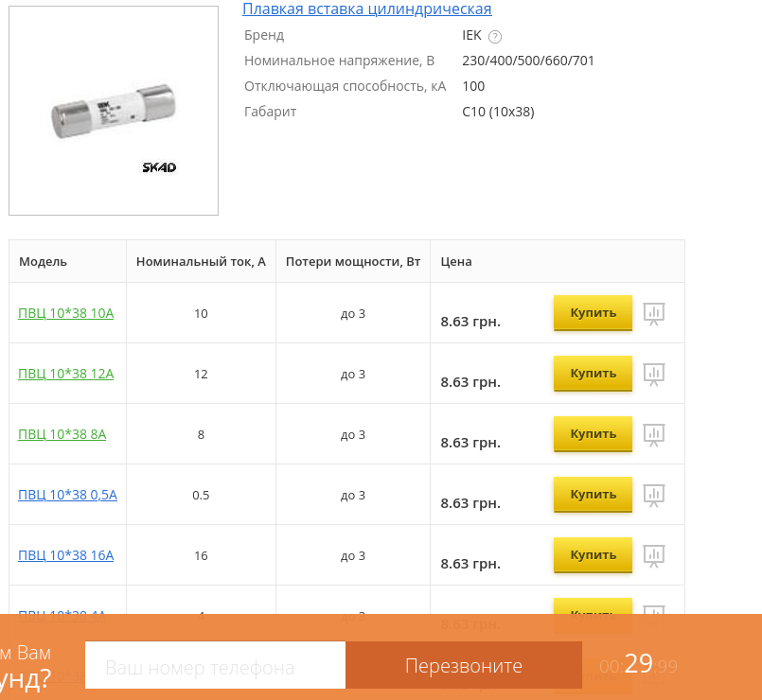Screen dimensions: 762x700
Task: Select the Отключающая способность, кА label
Action: [x=346, y=86]
